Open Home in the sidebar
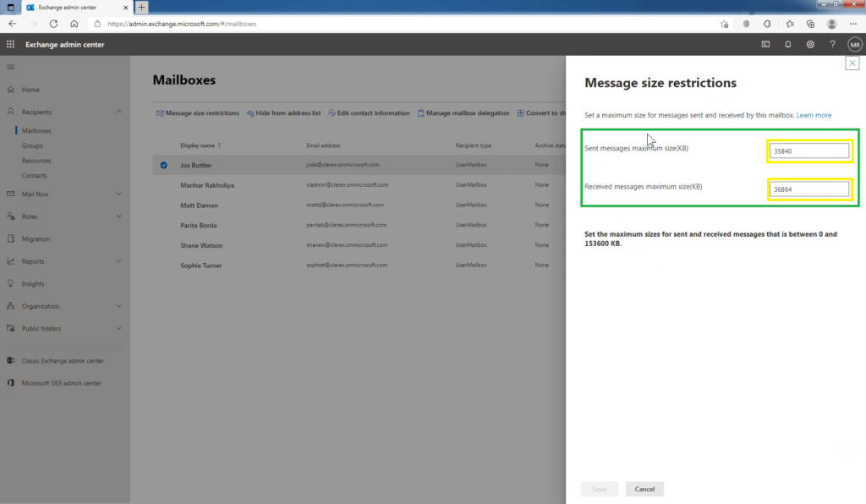This screenshot has height=504, width=866. (x=30, y=90)
